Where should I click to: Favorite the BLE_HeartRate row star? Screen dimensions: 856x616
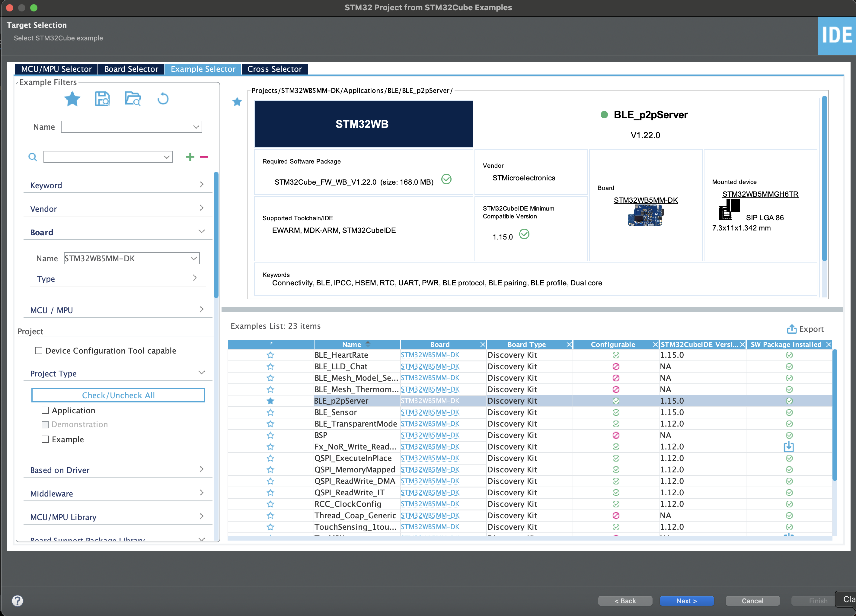pos(270,355)
